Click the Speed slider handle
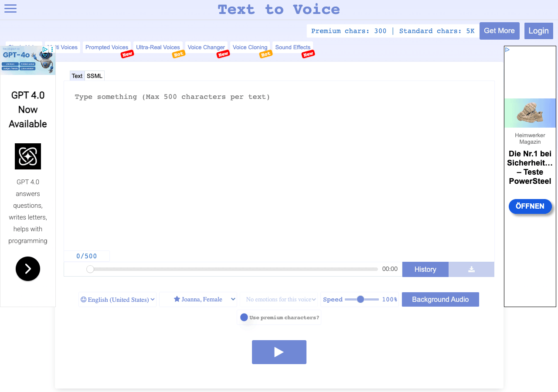 point(360,299)
